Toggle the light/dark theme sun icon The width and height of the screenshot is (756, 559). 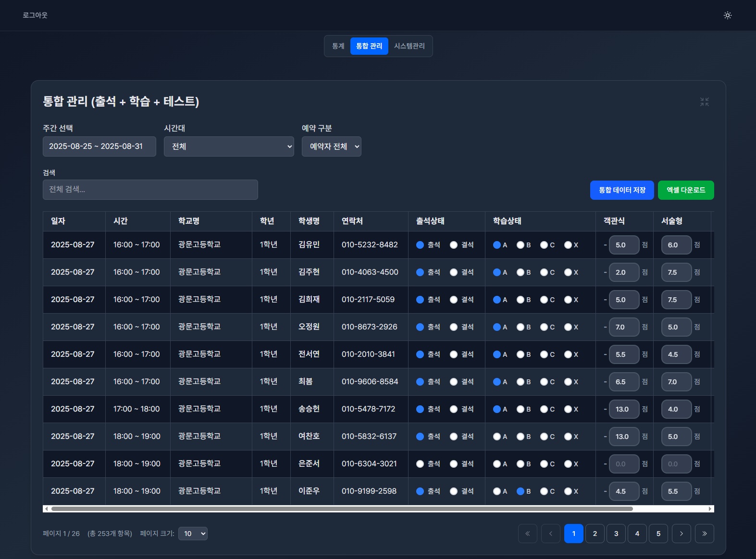pyautogui.click(x=728, y=15)
